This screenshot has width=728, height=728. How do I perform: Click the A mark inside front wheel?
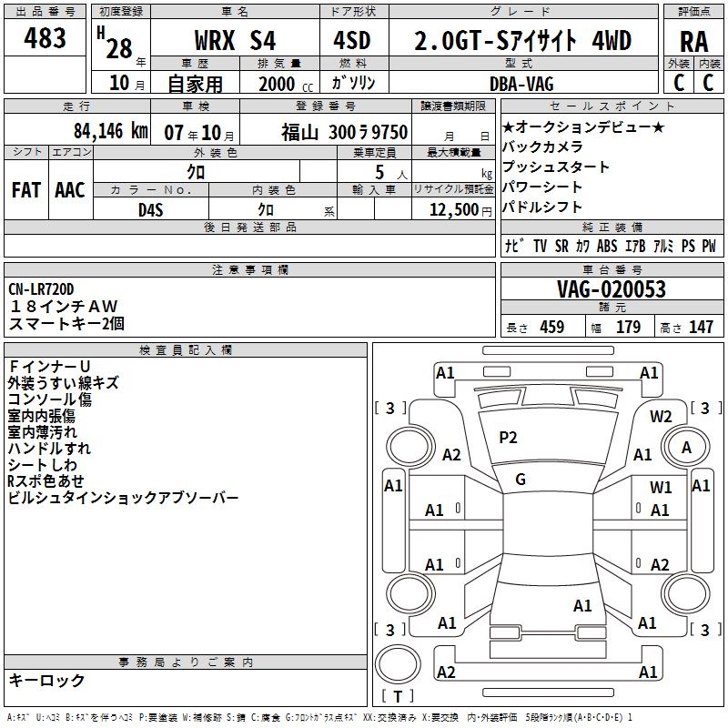pyautogui.click(x=686, y=448)
